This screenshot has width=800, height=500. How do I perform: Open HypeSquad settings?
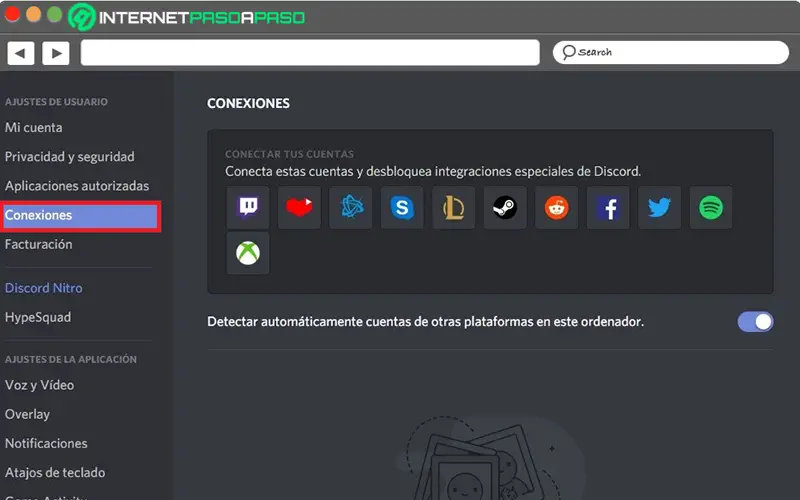[38, 317]
